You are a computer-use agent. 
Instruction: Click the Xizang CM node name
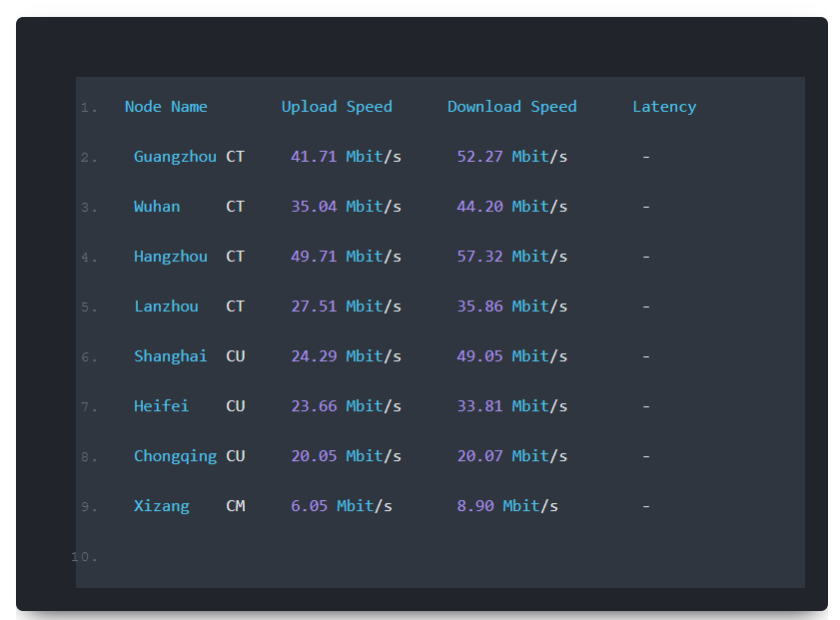click(x=162, y=505)
